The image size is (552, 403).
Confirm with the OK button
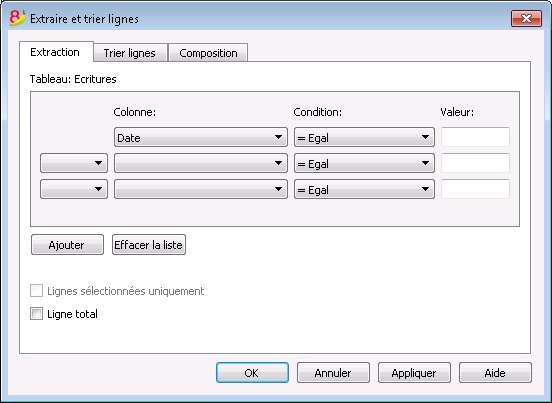coord(252,373)
